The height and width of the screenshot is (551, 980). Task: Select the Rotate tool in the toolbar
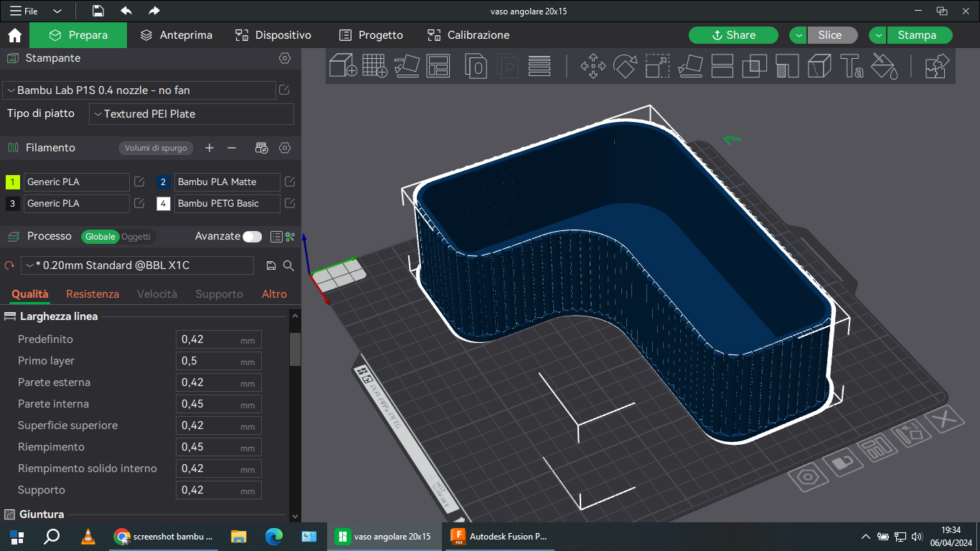pyautogui.click(x=625, y=66)
